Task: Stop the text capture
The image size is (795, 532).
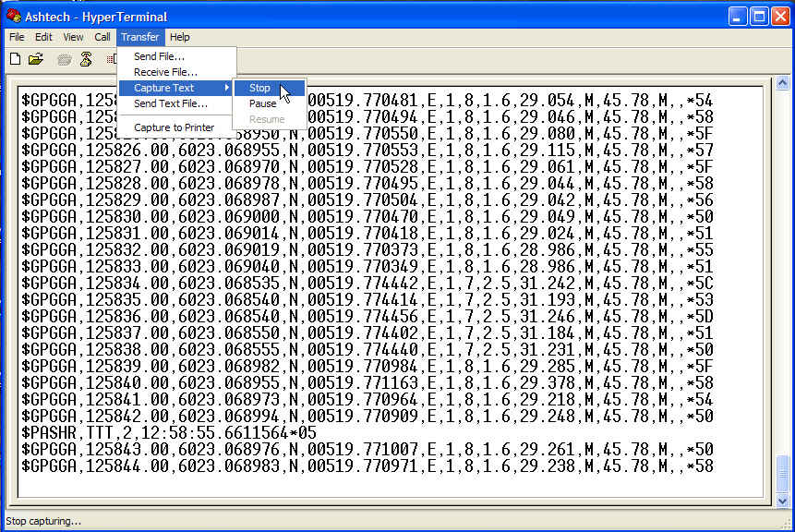Action: coord(260,88)
